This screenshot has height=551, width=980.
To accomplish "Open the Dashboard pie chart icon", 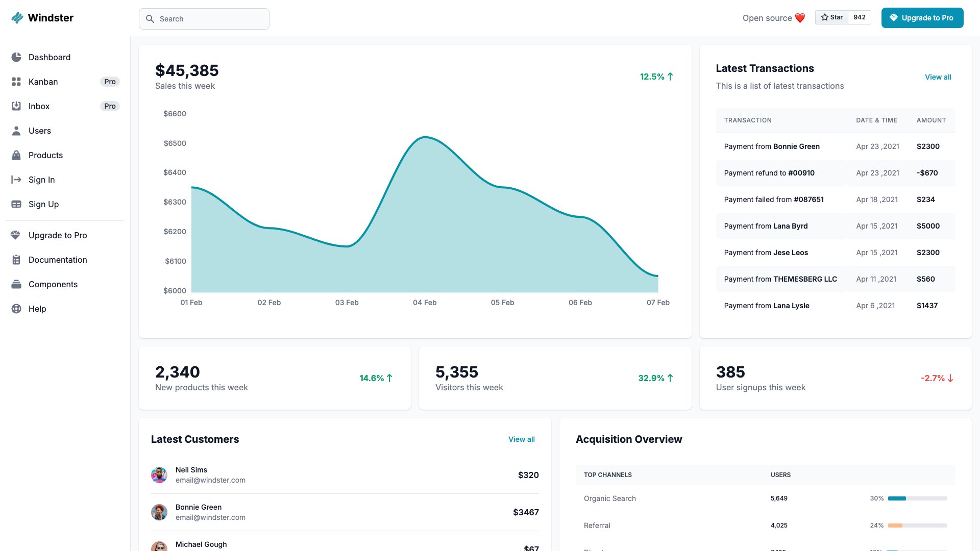I will pyautogui.click(x=16, y=57).
